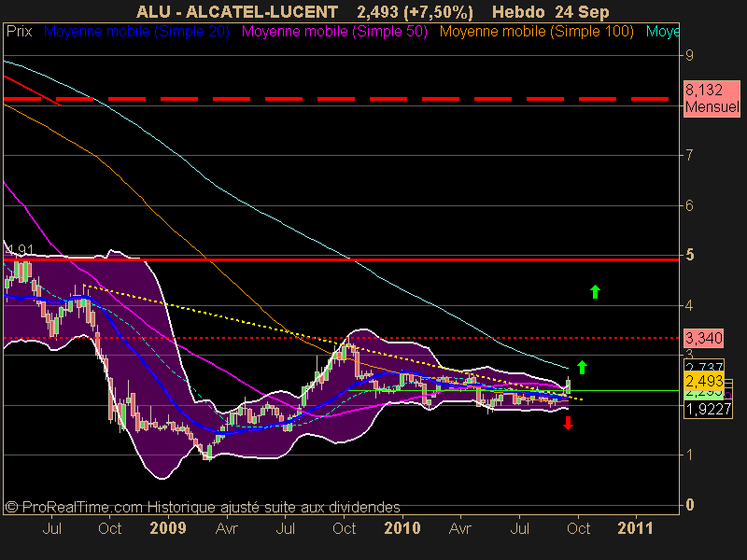Viewport: 747px width, 560px height.
Task: Click the 6 value on price axis
Action: click(689, 205)
